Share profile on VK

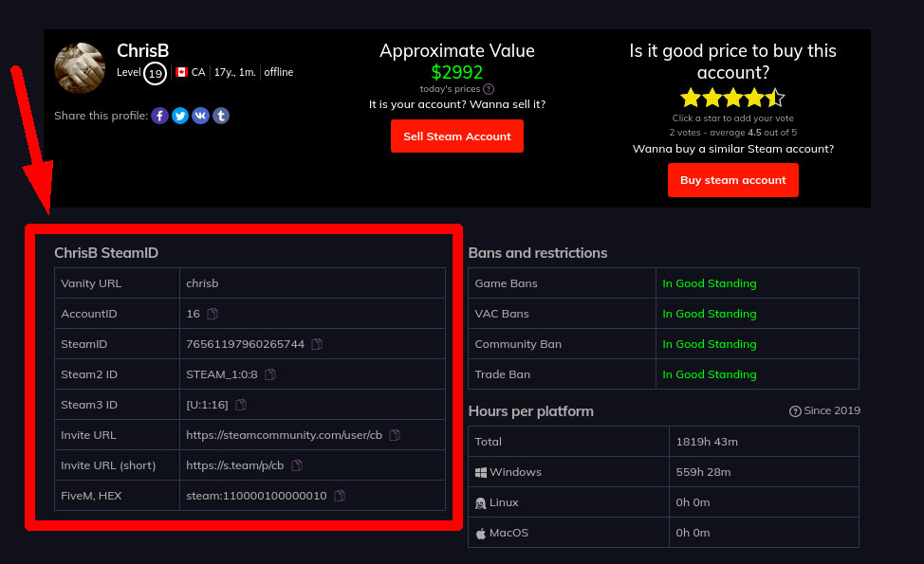(200, 116)
